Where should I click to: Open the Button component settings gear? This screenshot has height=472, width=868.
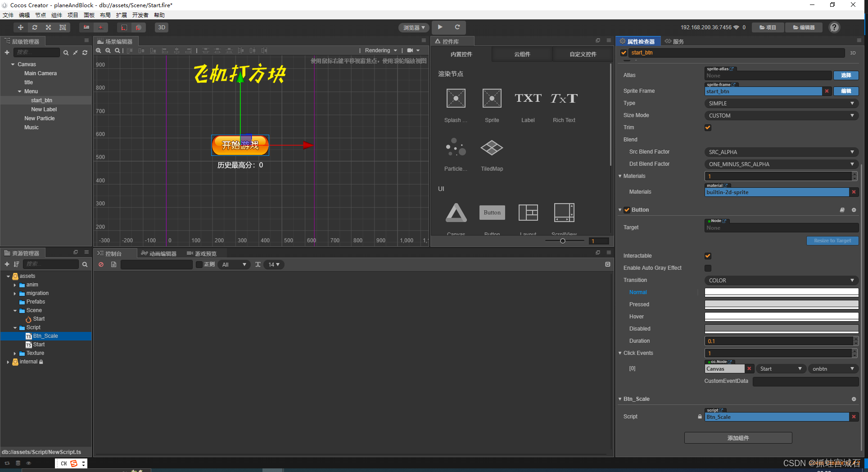[x=854, y=210]
